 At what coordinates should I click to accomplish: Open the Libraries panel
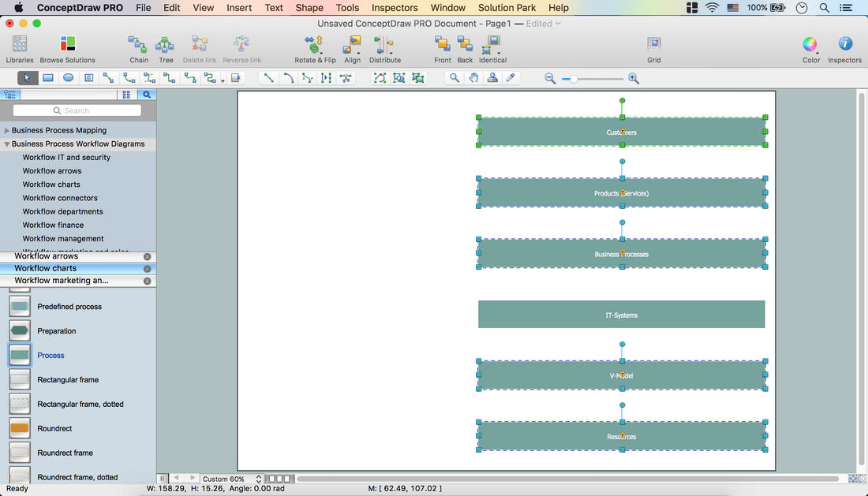20,49
